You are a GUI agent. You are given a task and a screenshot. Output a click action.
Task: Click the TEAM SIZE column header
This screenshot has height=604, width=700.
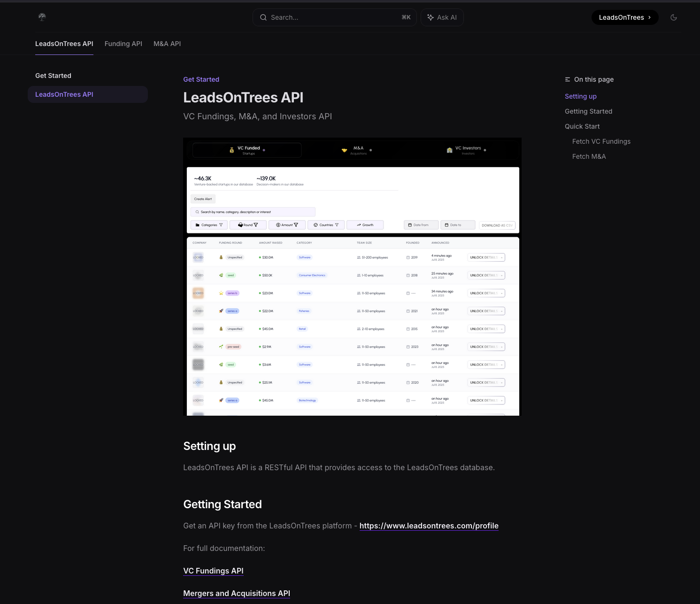(x=364, y=243)
